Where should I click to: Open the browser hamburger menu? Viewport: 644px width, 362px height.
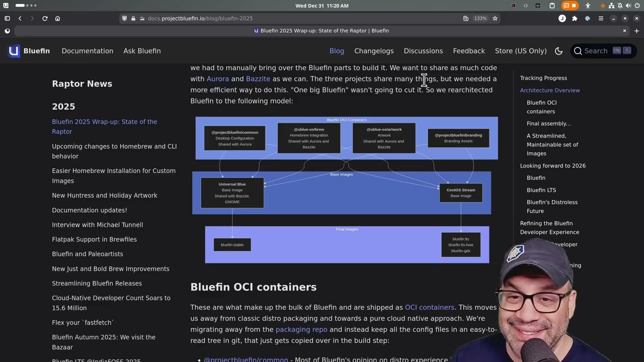601,19
